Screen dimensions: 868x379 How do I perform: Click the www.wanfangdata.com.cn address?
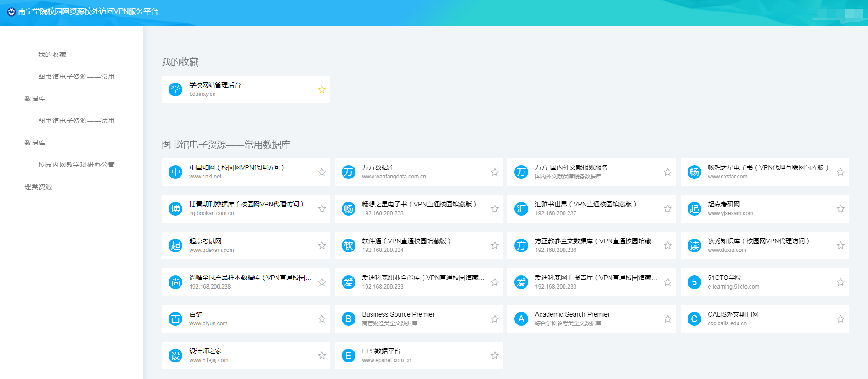(x=394, y=177)
